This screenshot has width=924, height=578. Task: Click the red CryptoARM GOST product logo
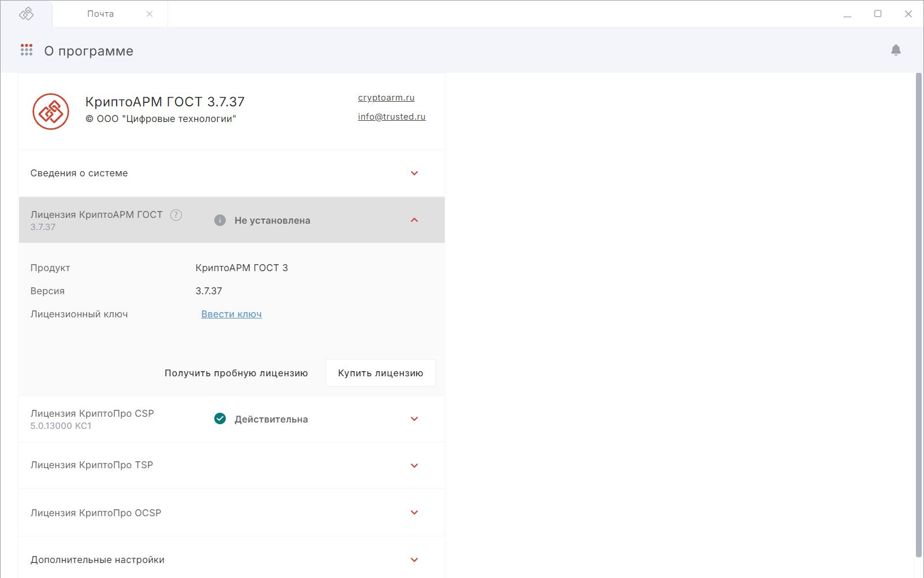click(51, 112)
